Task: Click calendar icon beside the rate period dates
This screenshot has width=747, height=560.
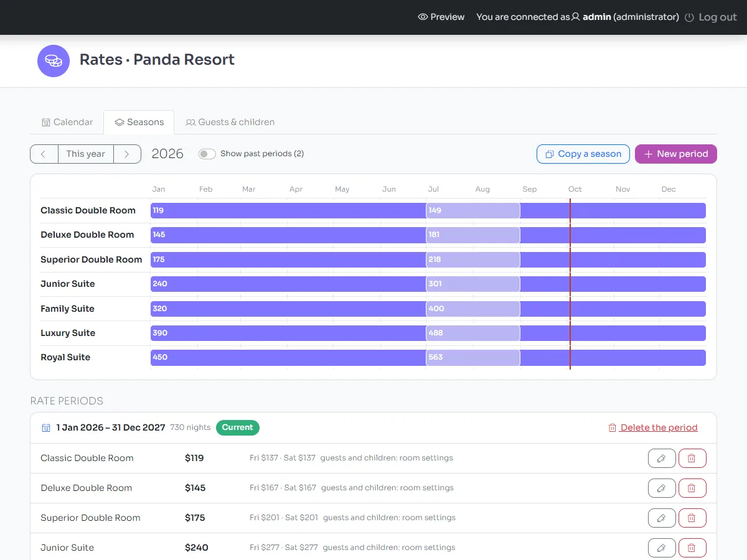Action: coord(46,427)
